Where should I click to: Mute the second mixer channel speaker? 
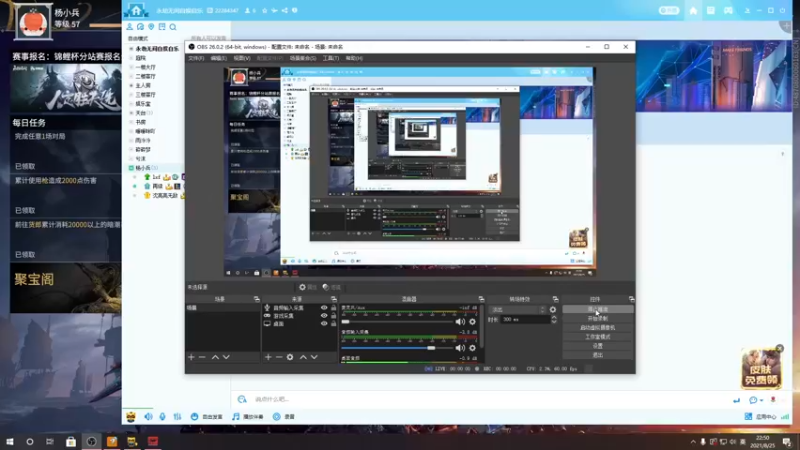(x=460, y=348)
